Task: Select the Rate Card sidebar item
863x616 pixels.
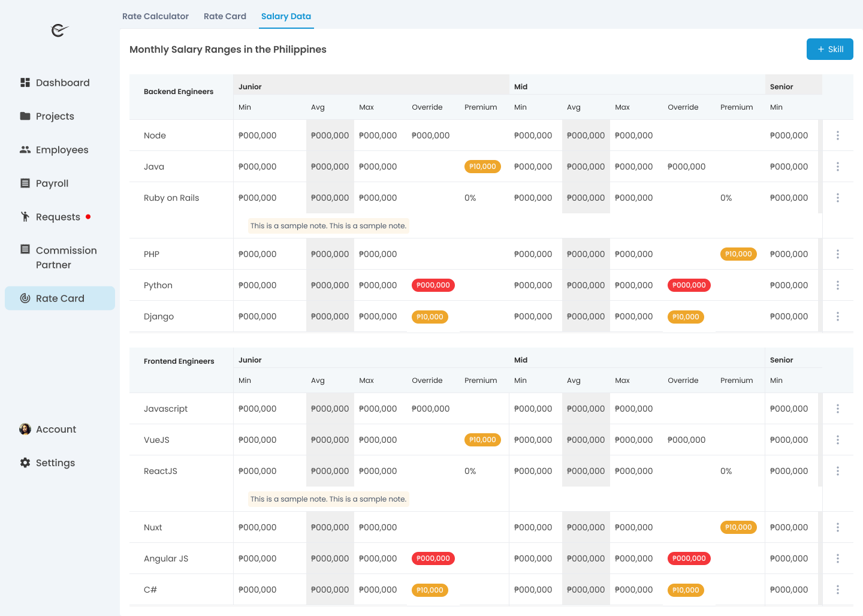Action: (59, 298)
